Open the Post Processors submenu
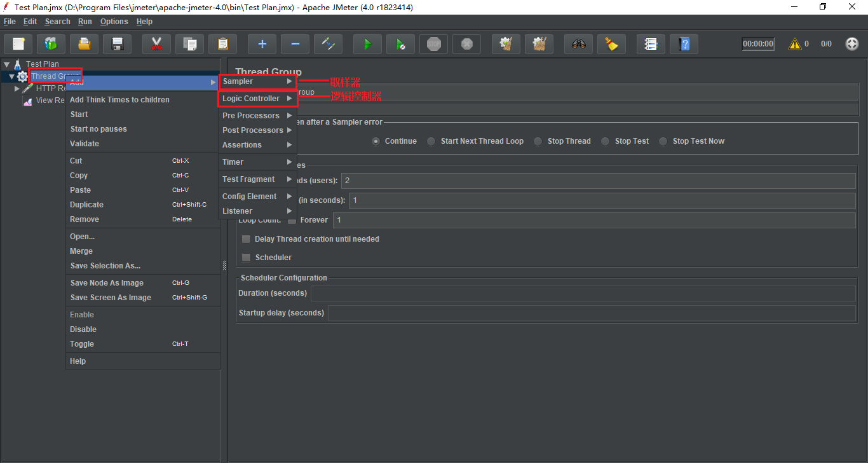Viewport: 868px width, 463px height. [257, 130]
